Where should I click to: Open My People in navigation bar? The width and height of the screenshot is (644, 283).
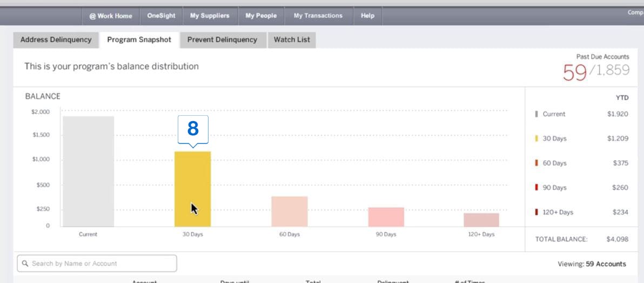tap(261, 16)
